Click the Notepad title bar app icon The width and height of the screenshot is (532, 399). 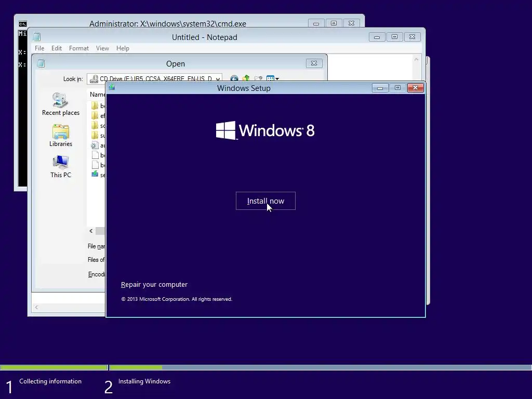click(37, 37)
